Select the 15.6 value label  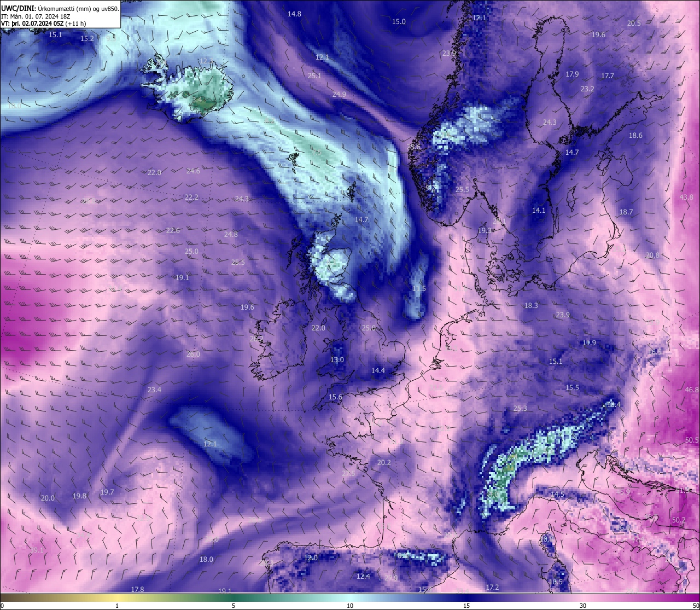(x=335, y=397)
